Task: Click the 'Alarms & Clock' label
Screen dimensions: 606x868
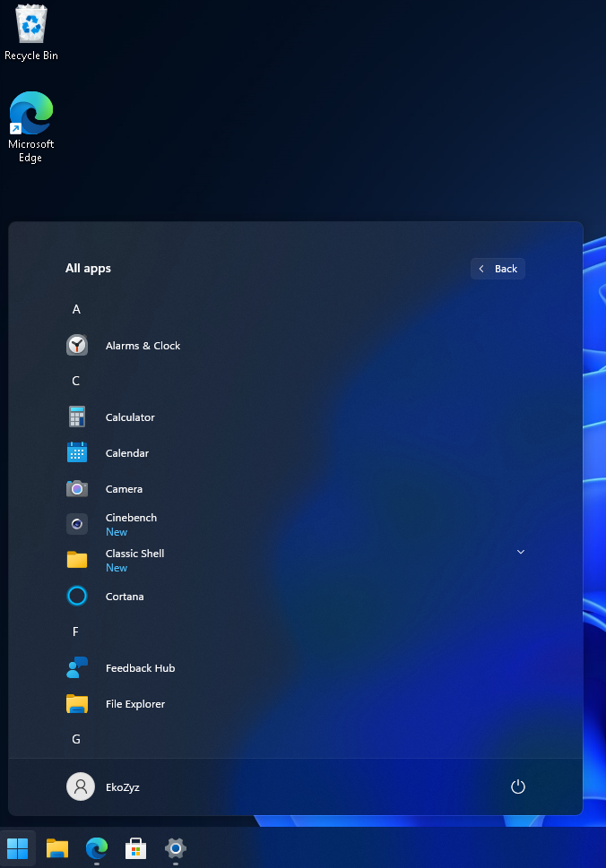Action: point(143,346)
